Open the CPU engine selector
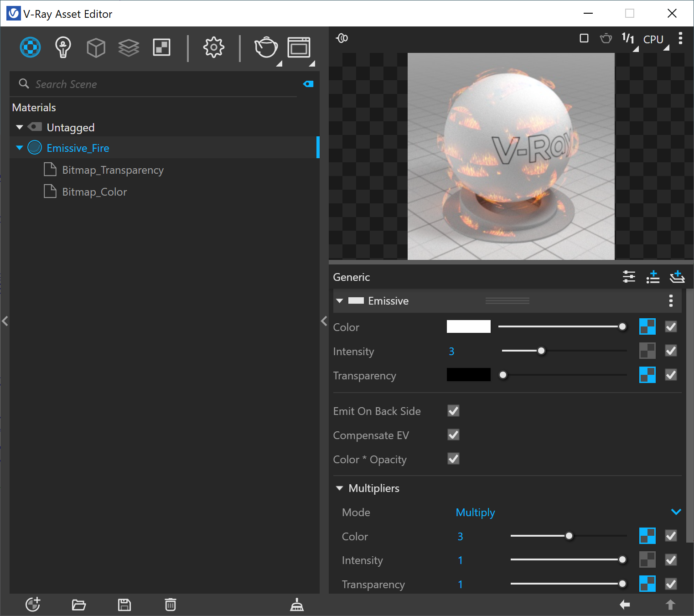Screen dimensions: 694x616 coord(653,40)
